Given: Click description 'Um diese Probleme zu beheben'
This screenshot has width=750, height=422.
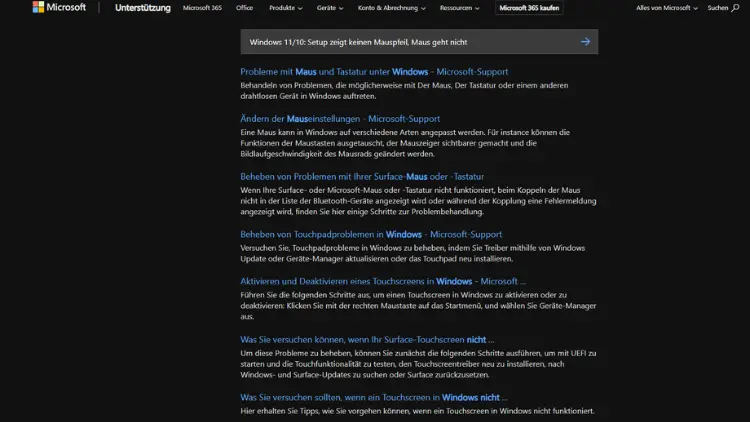Looking at the screenshot, I should pyautogui.click(x=419, y=364).
